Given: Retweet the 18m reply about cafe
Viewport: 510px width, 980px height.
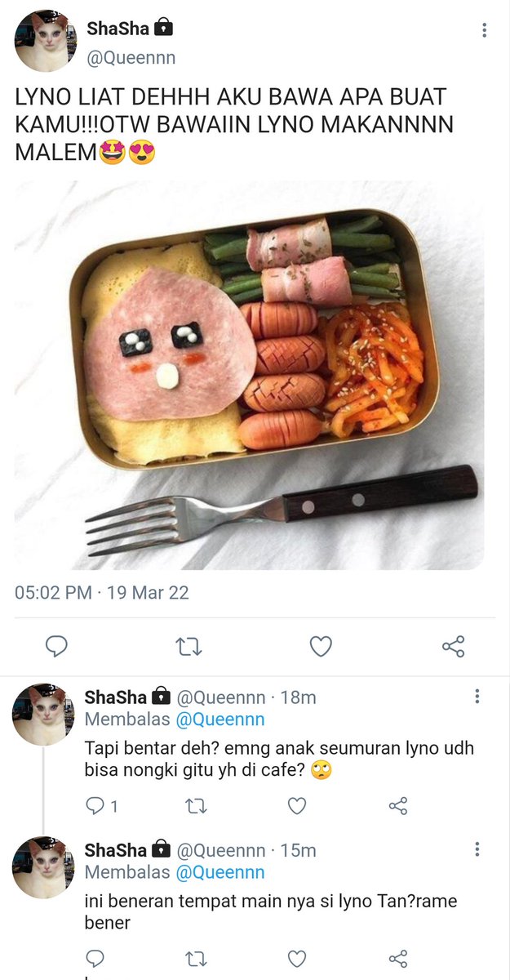Looking at the screenshot, I should click(x=196, y=807).
